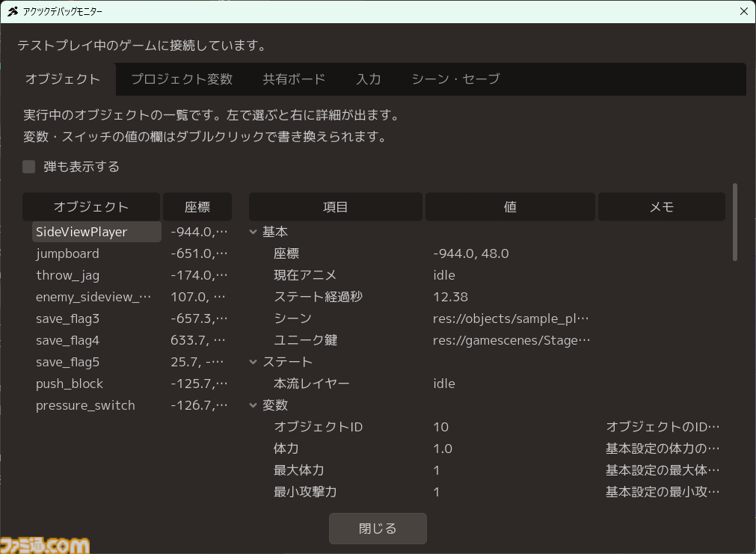756x554 pixels.
Task: Open the シーン・セーブ tab
Action: (x=455, y=79)
